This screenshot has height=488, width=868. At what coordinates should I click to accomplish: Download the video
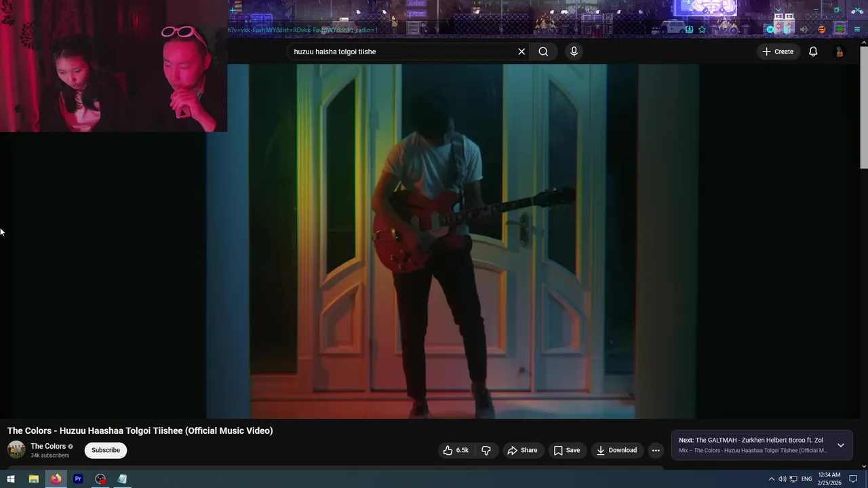[x=616, y=450]
